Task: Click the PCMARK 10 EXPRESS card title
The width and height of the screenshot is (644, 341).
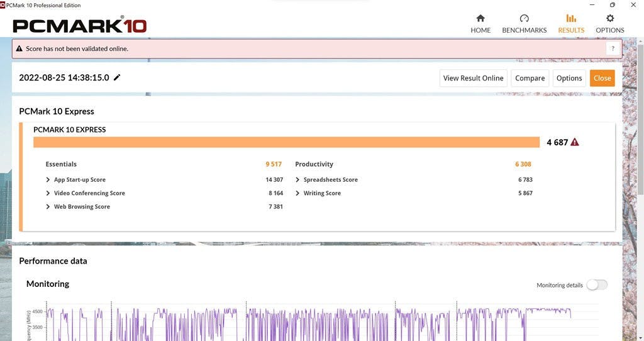Action: (x=69, y=130)
